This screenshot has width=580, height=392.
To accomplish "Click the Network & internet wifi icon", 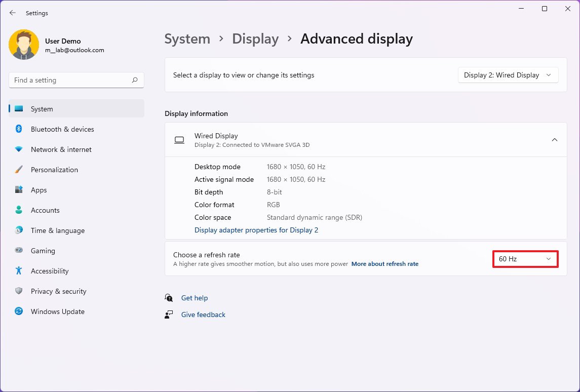I will tap(19, 149).
